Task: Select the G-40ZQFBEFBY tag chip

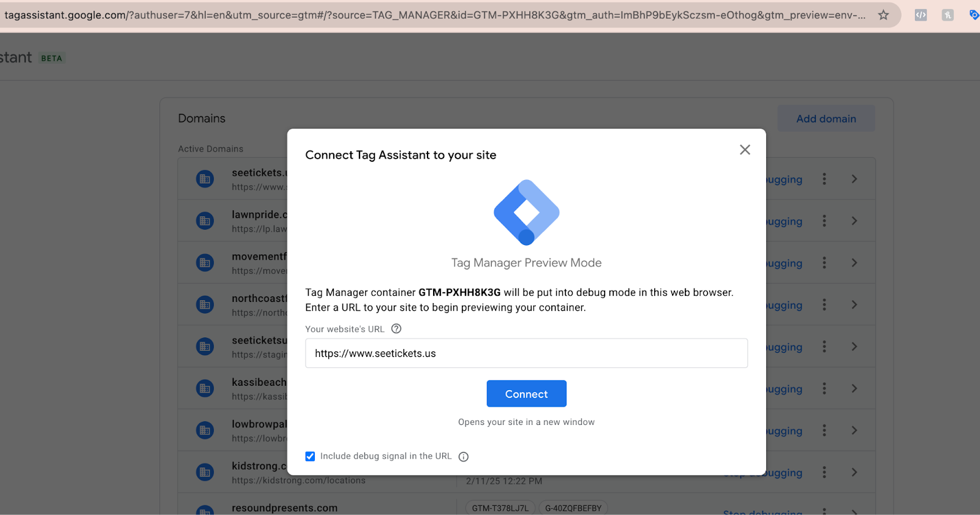Action: click(x=573, y=508)
